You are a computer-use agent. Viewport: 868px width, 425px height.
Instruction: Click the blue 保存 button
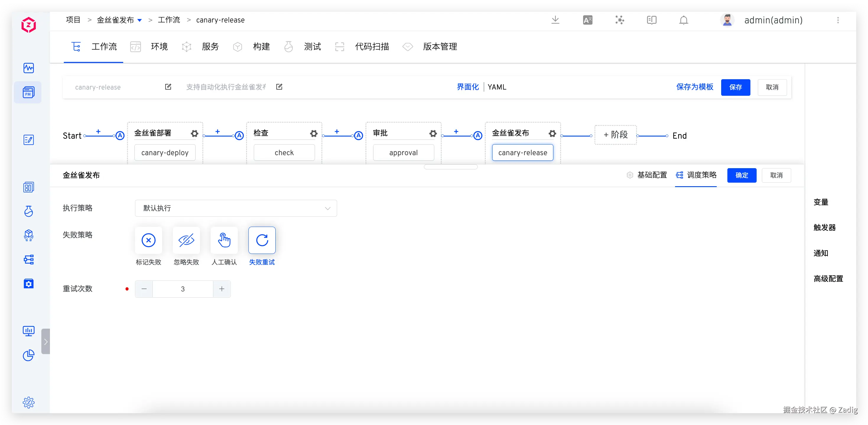(x=736, y=87)
